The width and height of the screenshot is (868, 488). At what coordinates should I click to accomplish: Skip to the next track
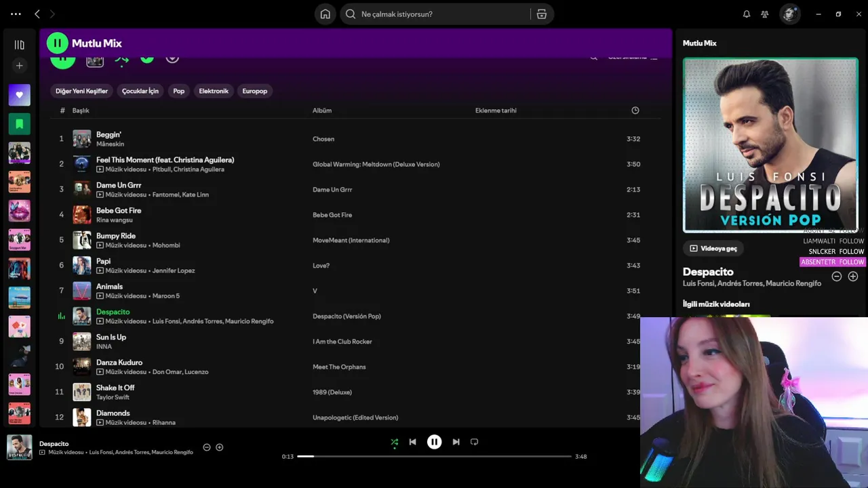(456, 442)
